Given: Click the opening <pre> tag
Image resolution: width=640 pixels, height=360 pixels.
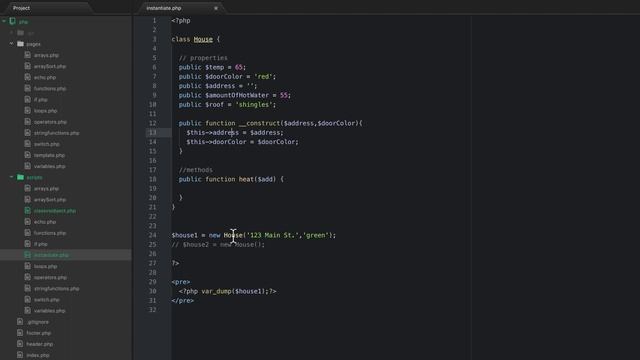Looking at the screenshot, I should tap(181, 282).
